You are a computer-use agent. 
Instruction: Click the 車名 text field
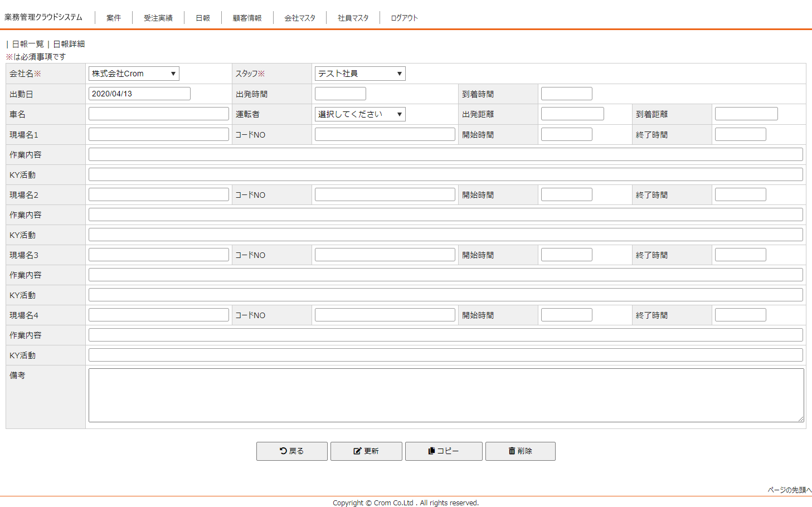tap(159, 114)
